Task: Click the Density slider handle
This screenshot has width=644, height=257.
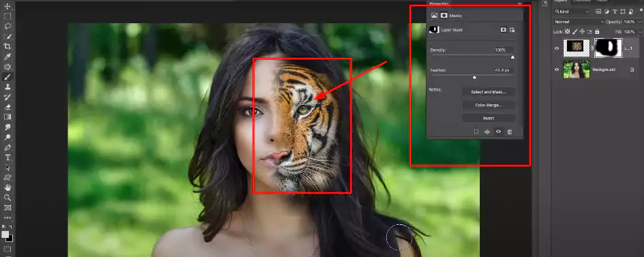Action: (x=512, y=57)
